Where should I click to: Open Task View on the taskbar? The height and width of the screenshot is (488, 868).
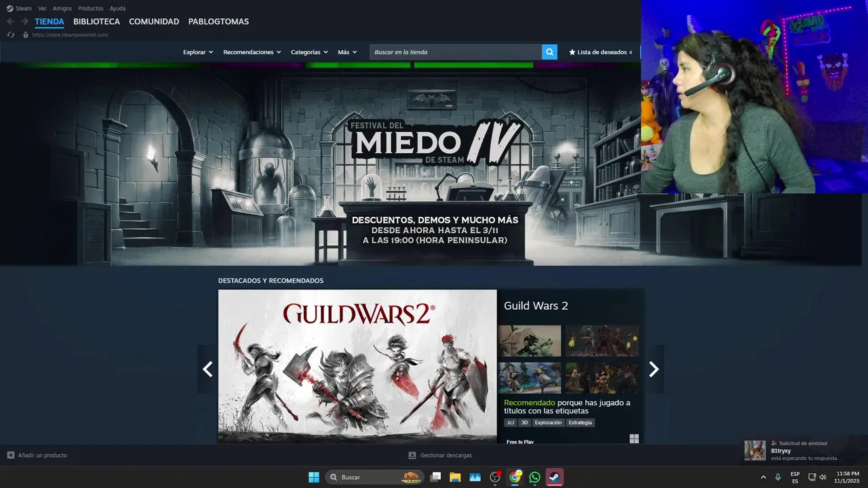pyautogui.click(x=436, y=477)
